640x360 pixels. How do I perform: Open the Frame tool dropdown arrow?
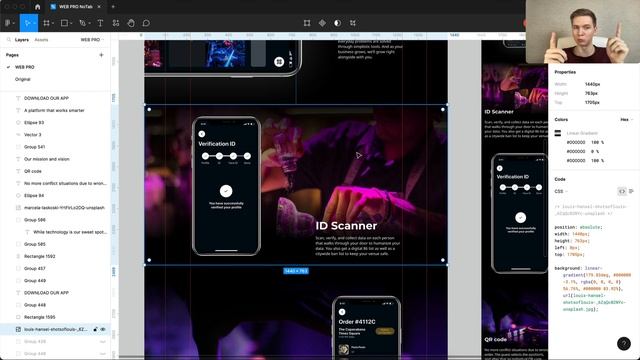53,23
